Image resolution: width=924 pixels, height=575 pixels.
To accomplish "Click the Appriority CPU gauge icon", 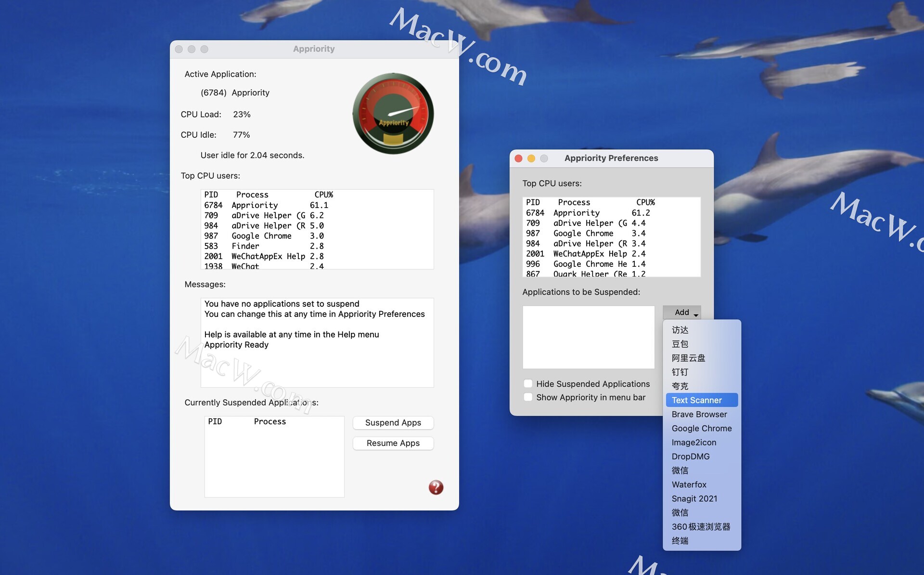I will 393,114.
